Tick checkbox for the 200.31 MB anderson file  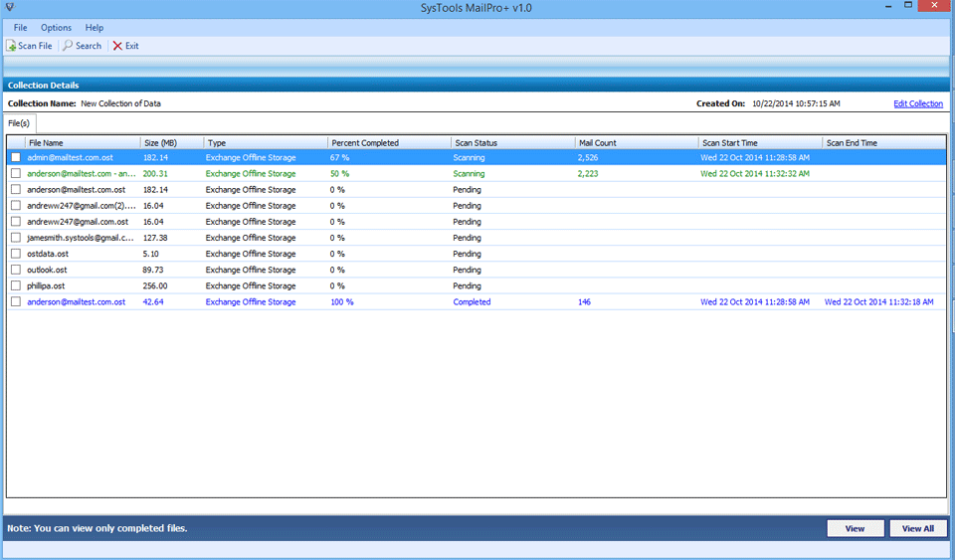pyautogui.click(x=16, y=173)
